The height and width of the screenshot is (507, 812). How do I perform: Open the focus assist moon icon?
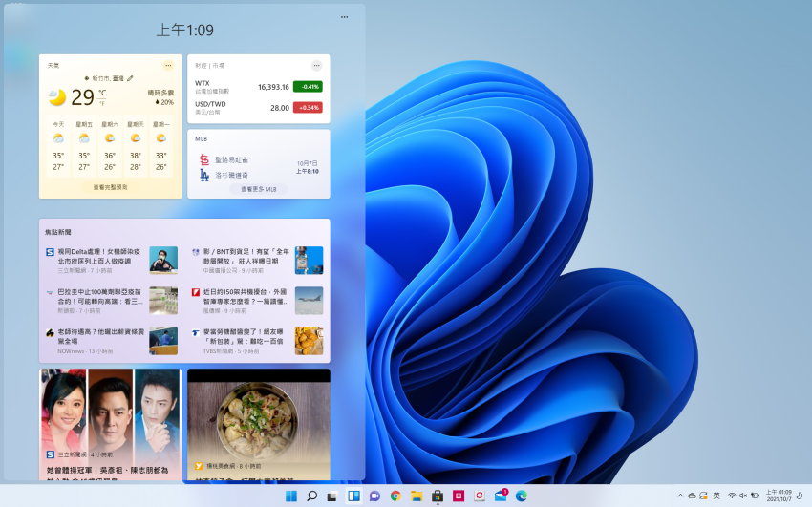point(801,496)
